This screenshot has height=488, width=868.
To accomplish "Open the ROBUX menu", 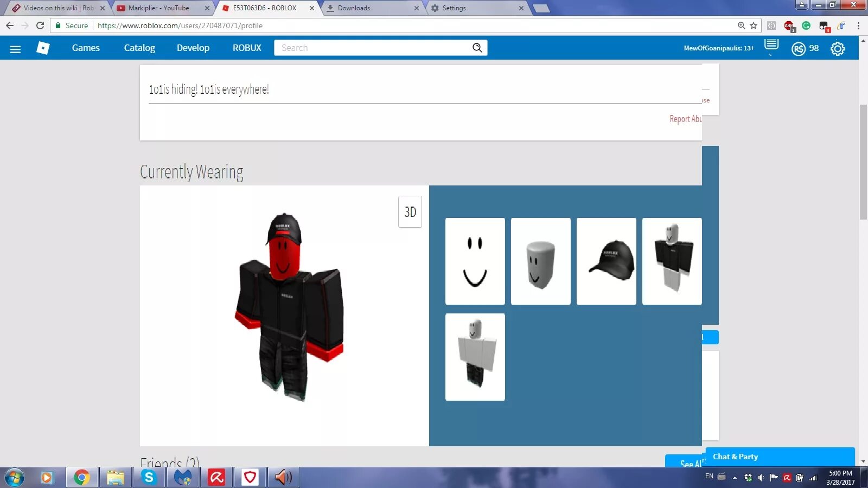I will pyautogui.click(x=247, y=48).
